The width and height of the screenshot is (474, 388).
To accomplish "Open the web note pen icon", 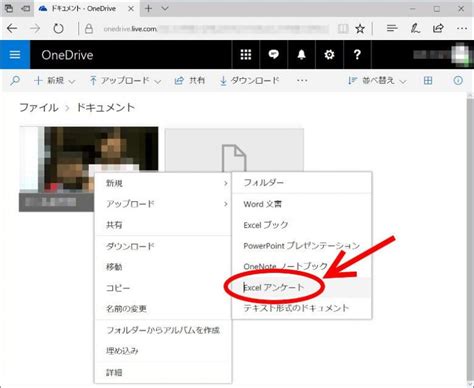I will coord(415,29).
